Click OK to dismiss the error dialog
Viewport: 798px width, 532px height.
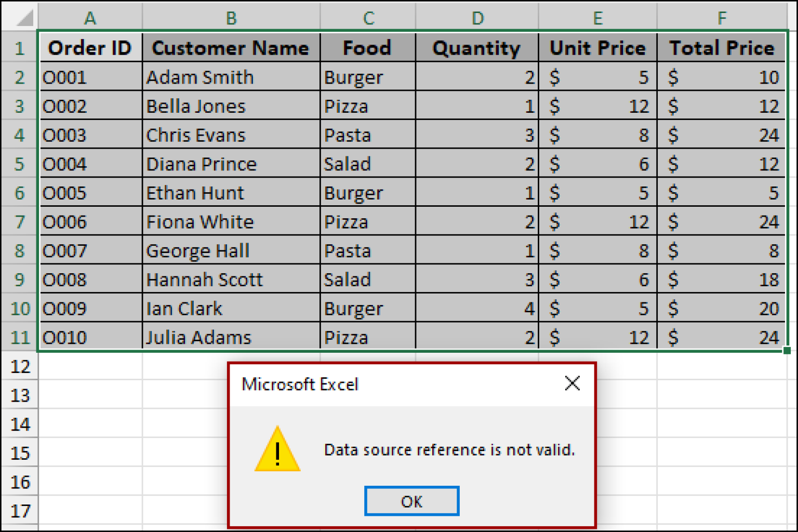click(x=411, y=500)
